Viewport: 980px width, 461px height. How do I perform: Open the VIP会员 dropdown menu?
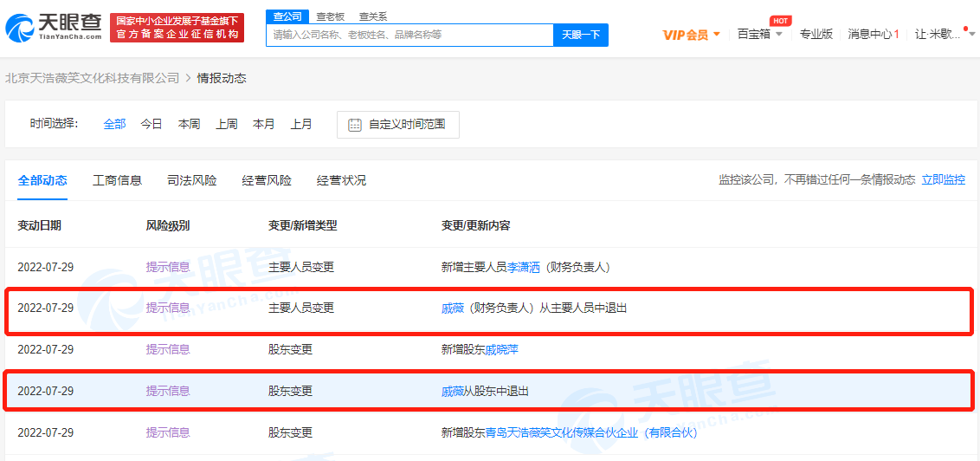click(x=691, y=35)
